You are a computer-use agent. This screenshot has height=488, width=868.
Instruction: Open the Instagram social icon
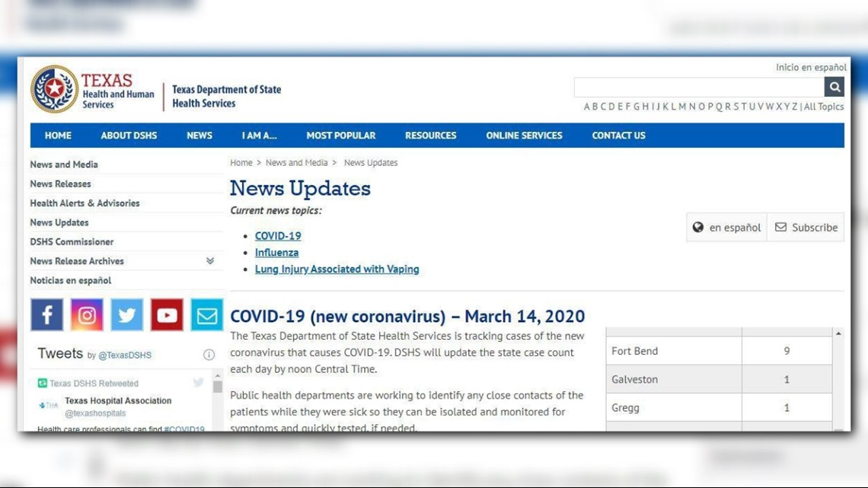click(87, 314)
